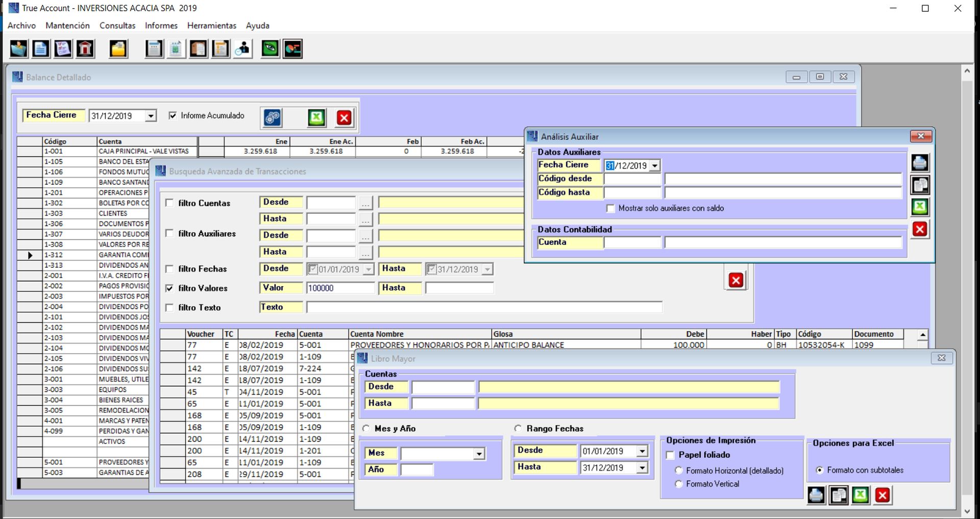Open the Archivo menu
Viewport: 980px width, 519px height.
[x=21, y=26]
